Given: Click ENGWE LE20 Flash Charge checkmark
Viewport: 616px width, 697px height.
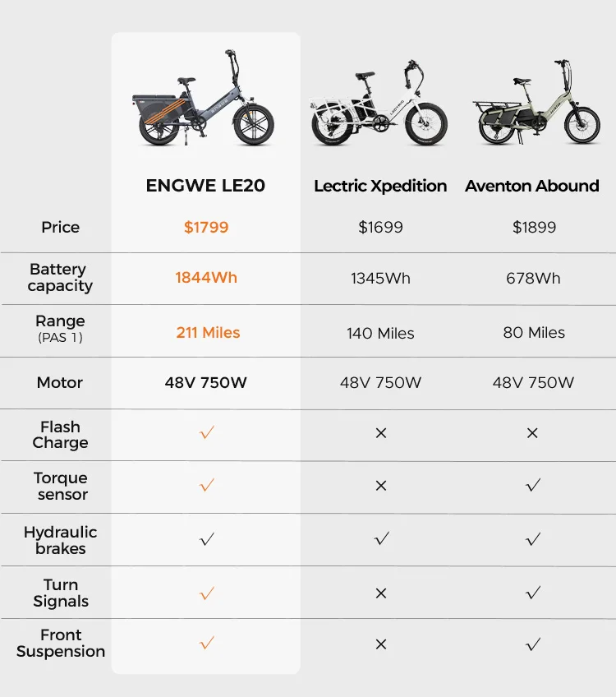Looking at the screenshot, I should [x=207, y=432].
